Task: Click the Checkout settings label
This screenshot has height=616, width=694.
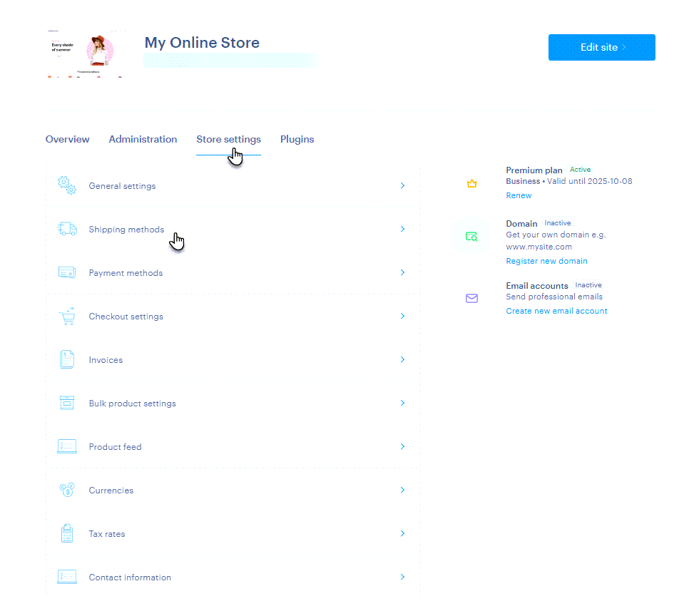Action: 126,317
